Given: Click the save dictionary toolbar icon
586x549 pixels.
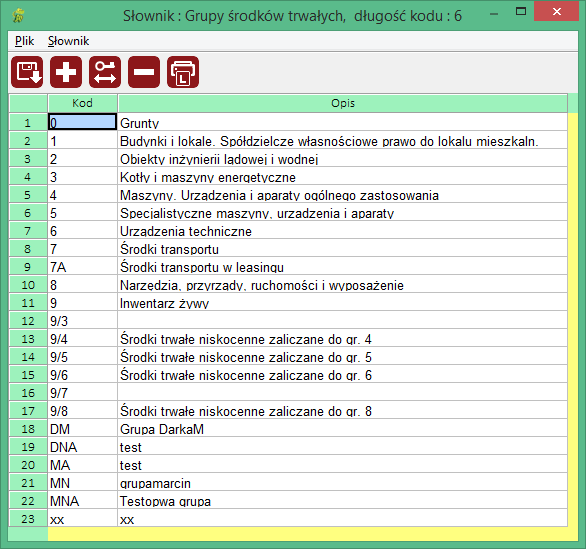Looking at the screenshot, I should coord(27,72).
